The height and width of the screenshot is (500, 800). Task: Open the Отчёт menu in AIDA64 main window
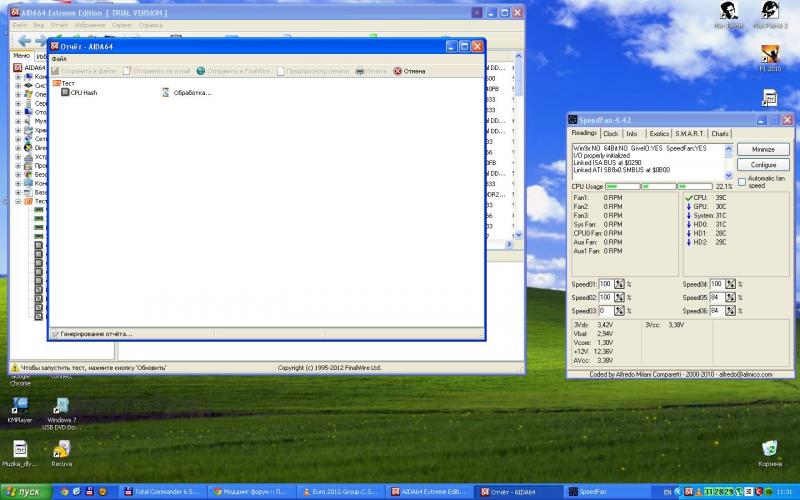59,25
